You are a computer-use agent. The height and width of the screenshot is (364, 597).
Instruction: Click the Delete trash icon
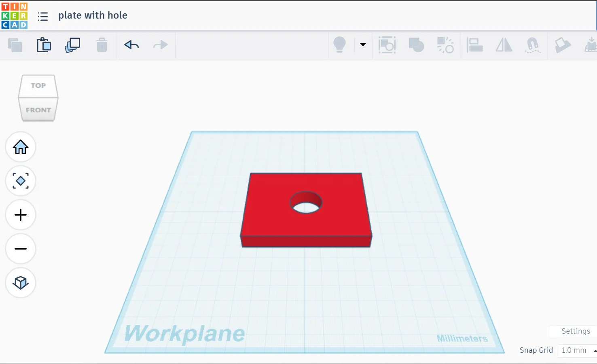click(102, 45)
